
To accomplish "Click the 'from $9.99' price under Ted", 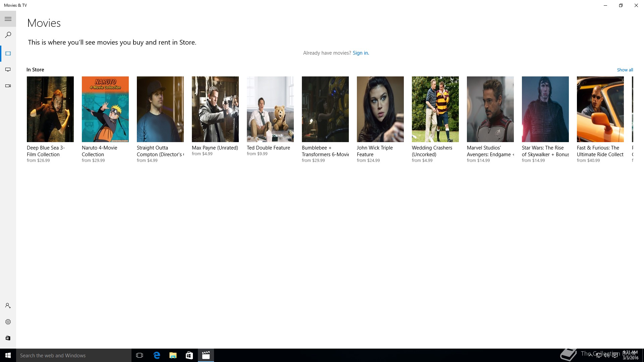I will coord(257,154).
